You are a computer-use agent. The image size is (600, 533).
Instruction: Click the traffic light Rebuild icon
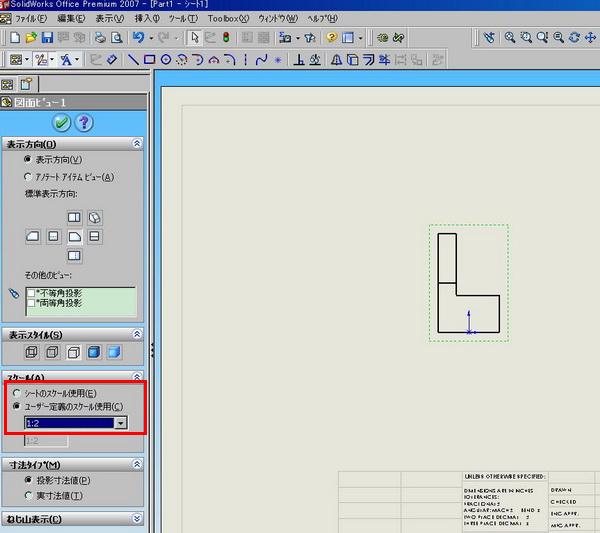pos(226,37)
